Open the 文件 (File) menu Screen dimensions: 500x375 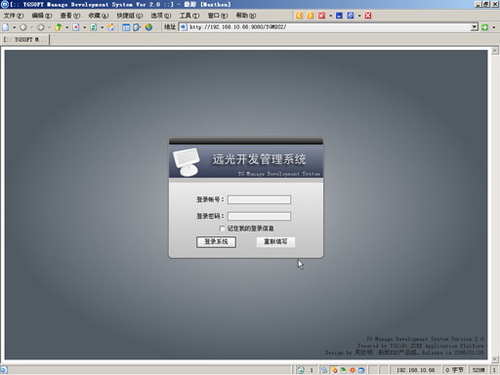point(14,16)
